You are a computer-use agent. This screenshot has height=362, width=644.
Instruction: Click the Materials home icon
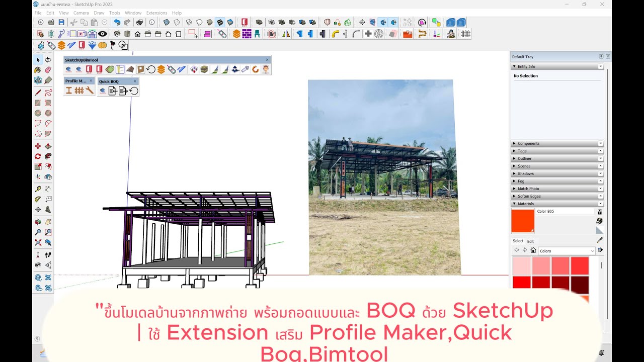coord(533,250)
